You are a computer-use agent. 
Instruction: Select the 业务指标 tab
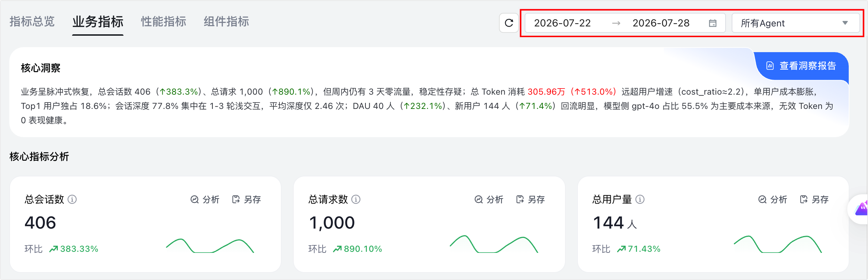[x=98, y=22]
